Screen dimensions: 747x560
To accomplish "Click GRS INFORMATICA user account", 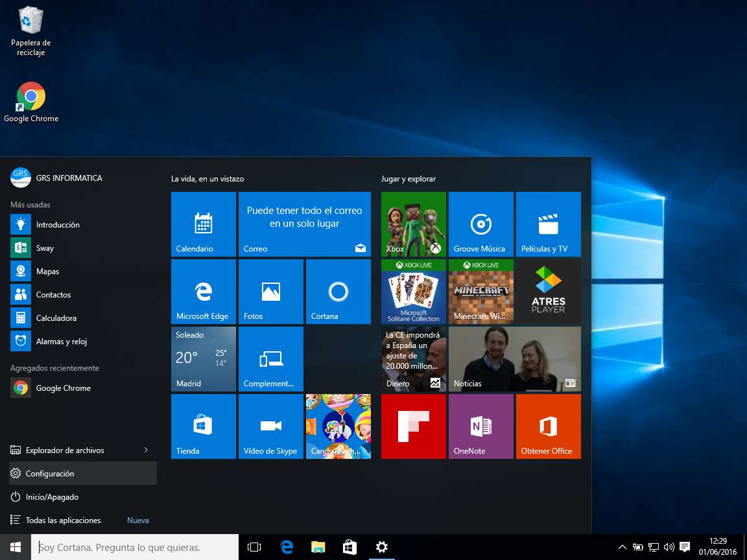I will [x=56, y=178].
